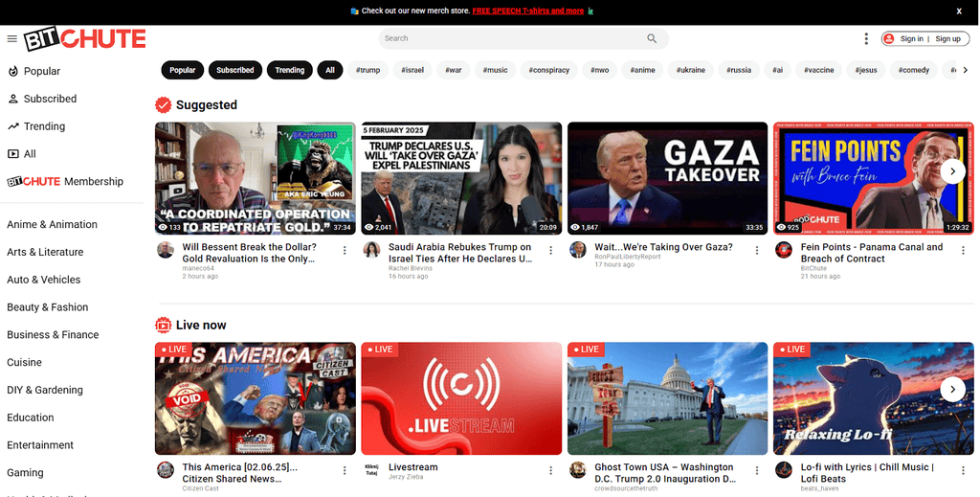Viewport: 980px width, 497px height.
Task: Click the BitChute logo in header
Action: coord(84,39)
